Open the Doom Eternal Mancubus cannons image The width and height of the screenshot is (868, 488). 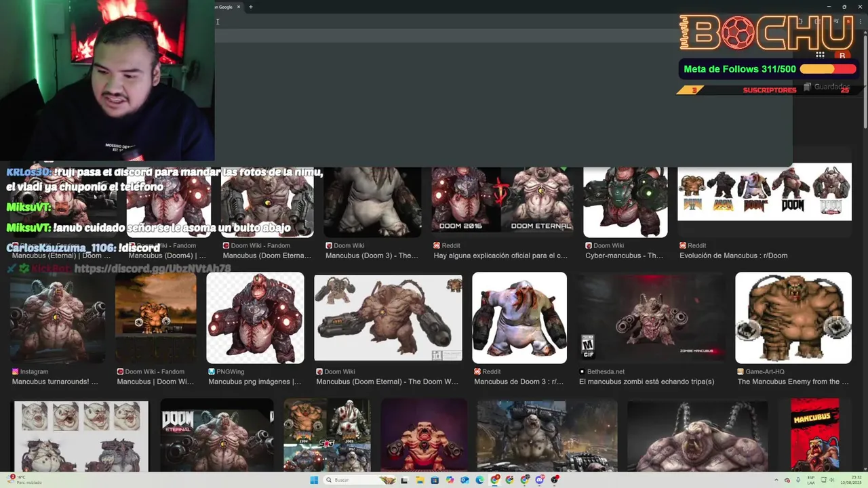[x=388, y=317]
